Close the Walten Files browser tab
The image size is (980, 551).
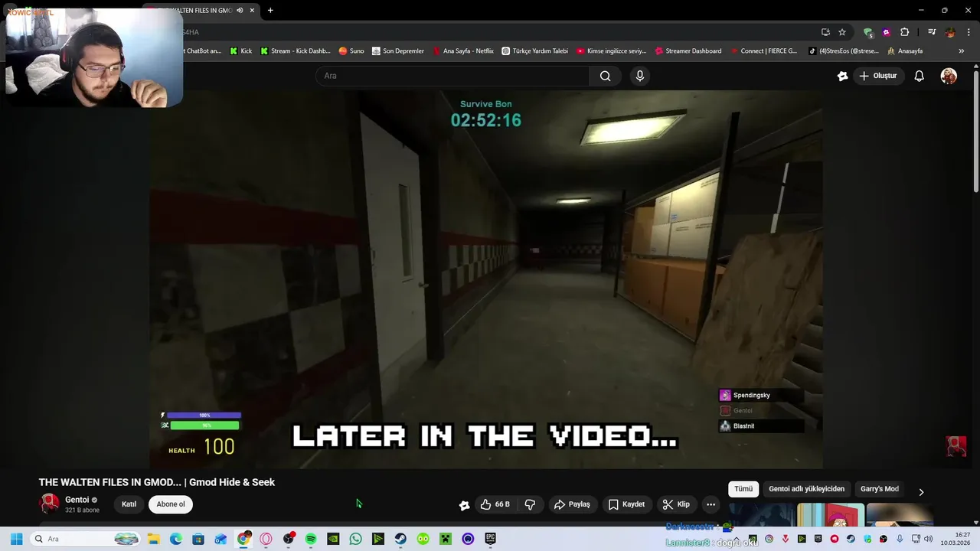click(252, 10)
